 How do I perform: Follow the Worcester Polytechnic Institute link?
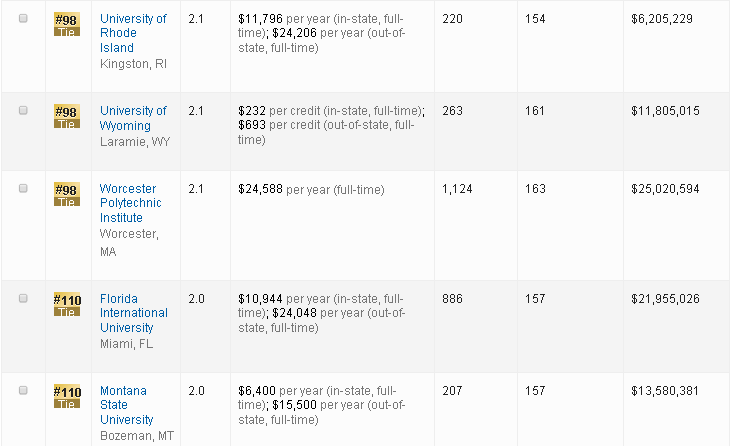(x=130, y=203)
